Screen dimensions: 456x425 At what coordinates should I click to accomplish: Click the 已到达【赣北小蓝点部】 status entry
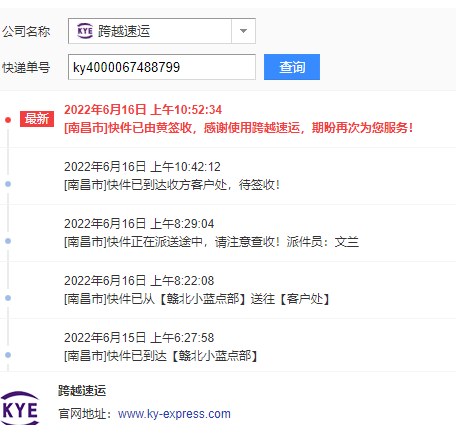coord(161,356)
